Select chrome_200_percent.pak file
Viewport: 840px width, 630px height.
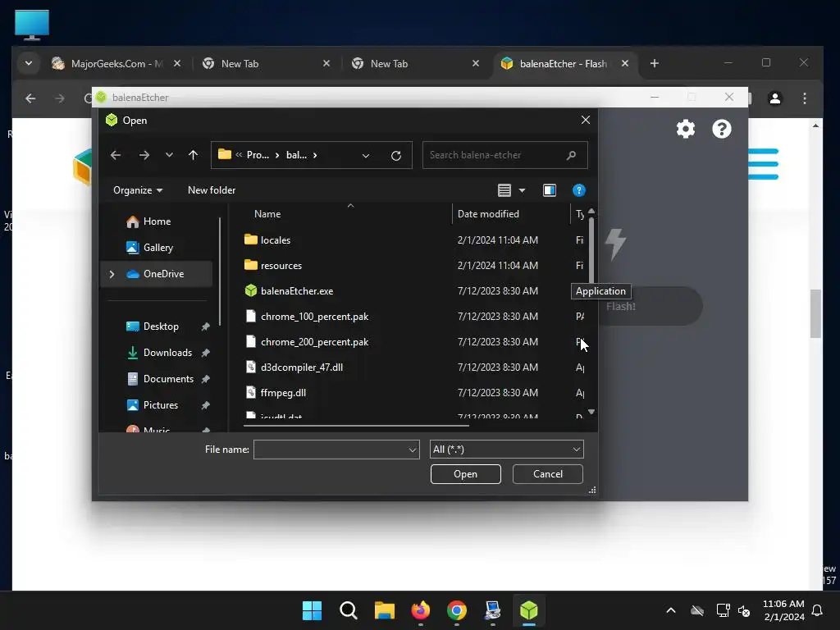coord(314,342)
